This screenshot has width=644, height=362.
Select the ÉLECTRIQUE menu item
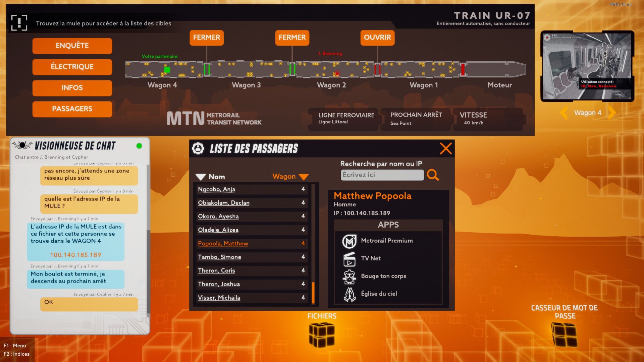coord(72,66)
